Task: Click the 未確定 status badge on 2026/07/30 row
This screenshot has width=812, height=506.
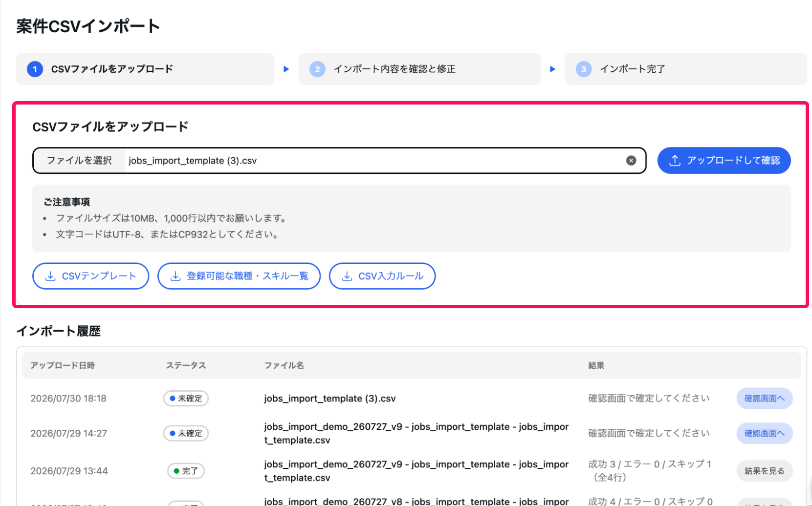Action: click(186, 399)
